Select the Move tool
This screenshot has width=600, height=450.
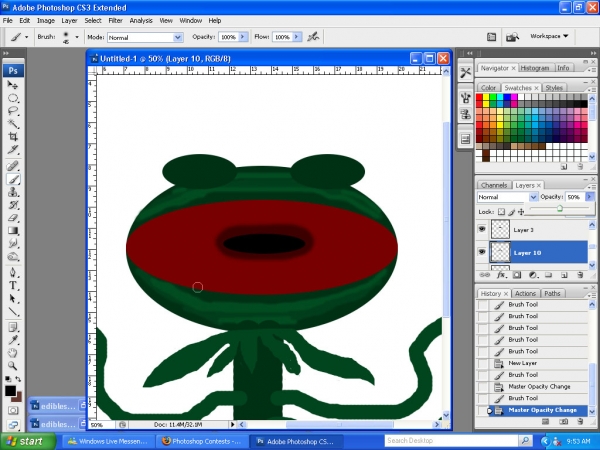[x=13, y=85]
